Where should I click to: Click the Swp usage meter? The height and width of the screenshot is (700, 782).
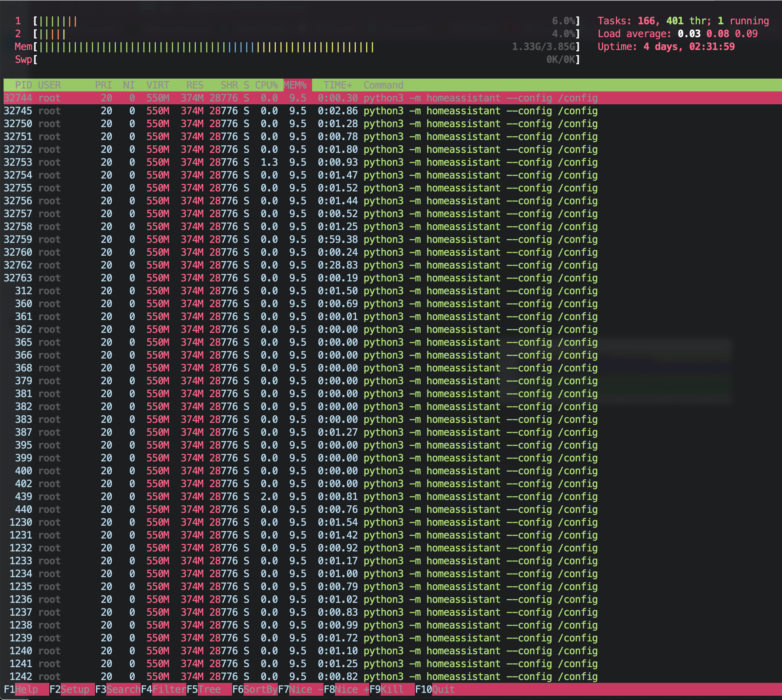click(297, 60)
